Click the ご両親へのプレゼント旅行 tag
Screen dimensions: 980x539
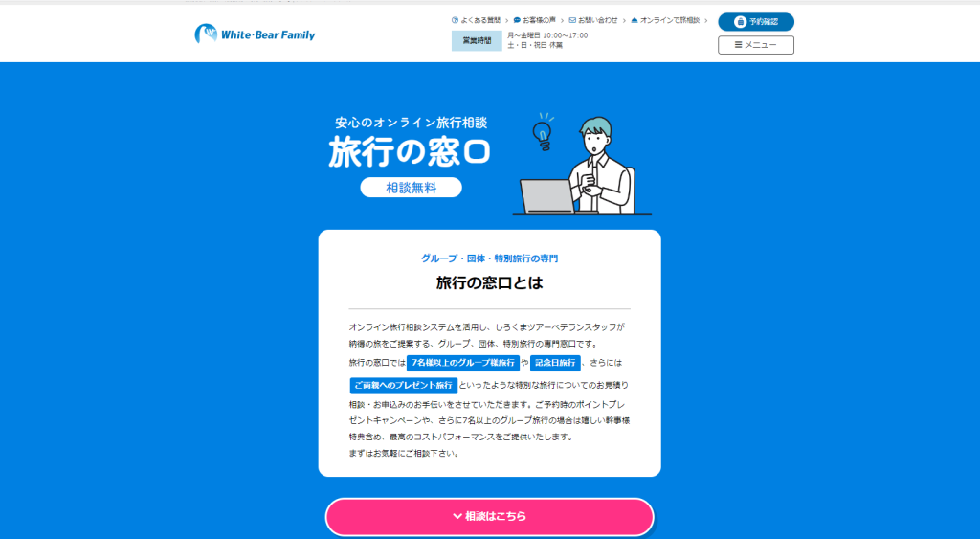point(403,385)
